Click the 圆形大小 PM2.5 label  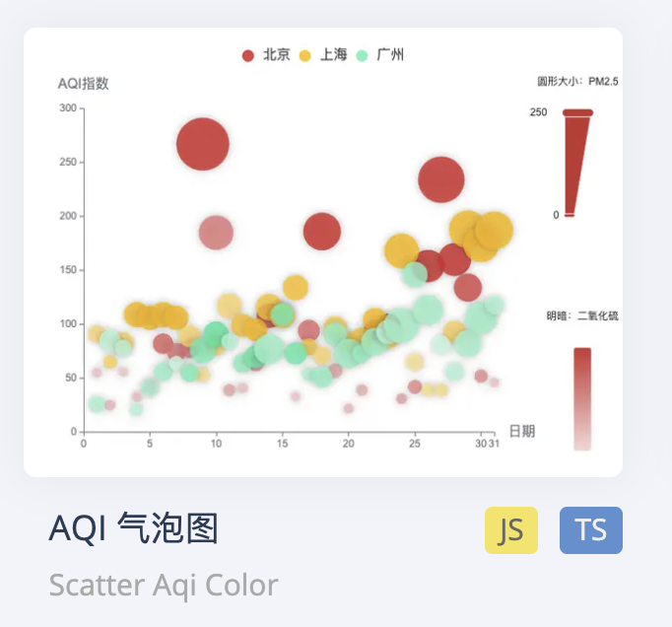click(x=577, y=82)
